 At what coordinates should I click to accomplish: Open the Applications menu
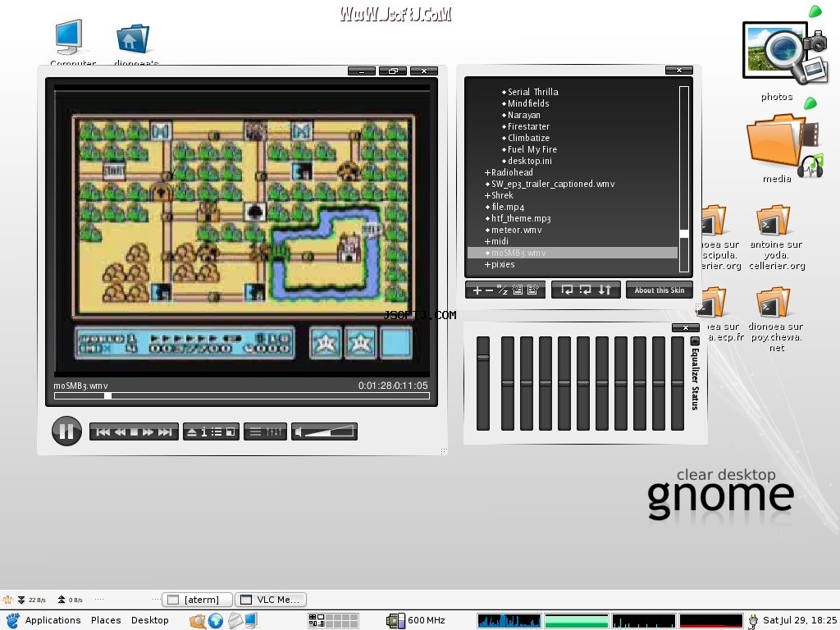pyautogui.click(x=53, y=620)
